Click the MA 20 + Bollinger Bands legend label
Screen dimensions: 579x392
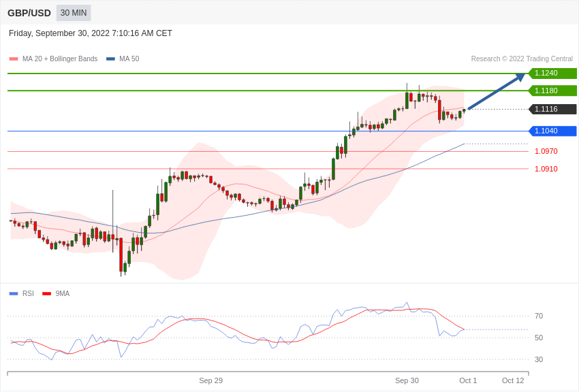(x=60, y=59)
